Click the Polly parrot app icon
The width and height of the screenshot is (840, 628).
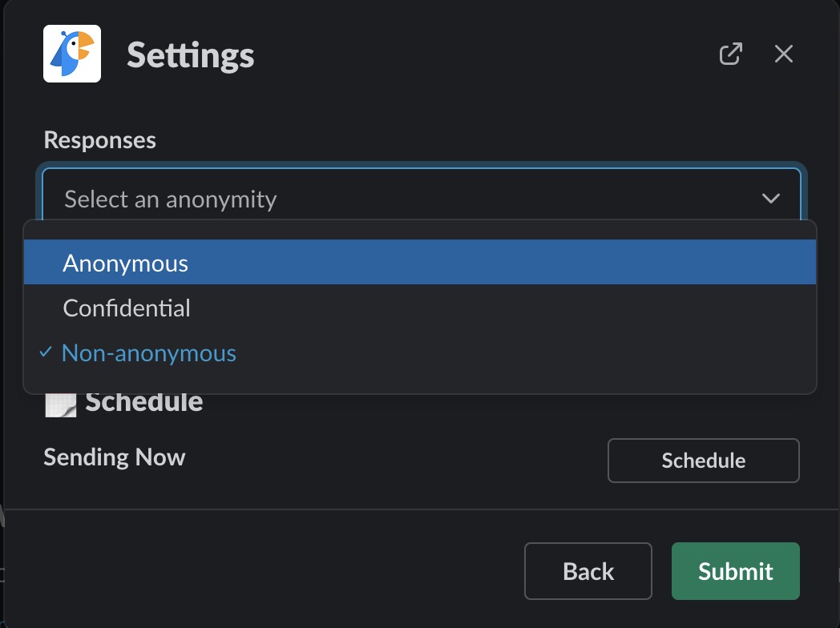[72, 54]
